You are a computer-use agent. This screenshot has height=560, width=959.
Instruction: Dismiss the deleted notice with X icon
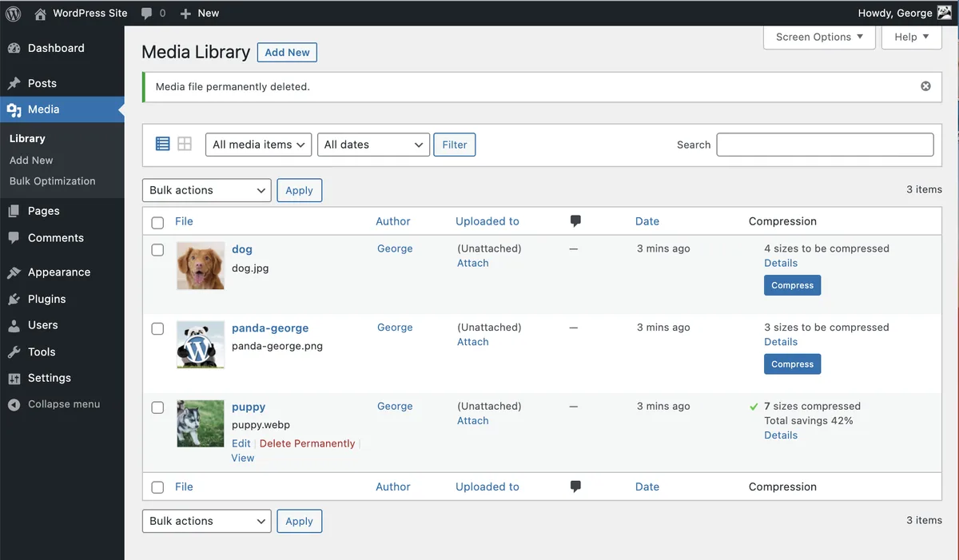pyautogui.click(x=925, y=86)
